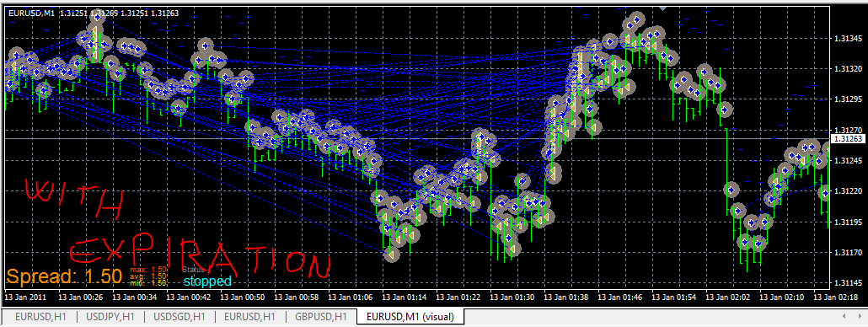The image size is (868, 327).
Task: Click the cyan 'stopped' status text
Action: point(207,281)
